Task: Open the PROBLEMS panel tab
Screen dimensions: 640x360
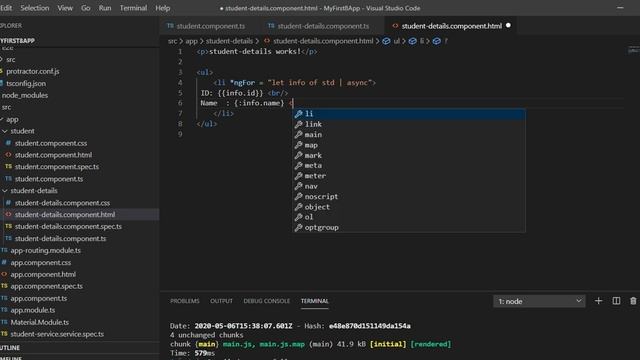Action: 185,301
